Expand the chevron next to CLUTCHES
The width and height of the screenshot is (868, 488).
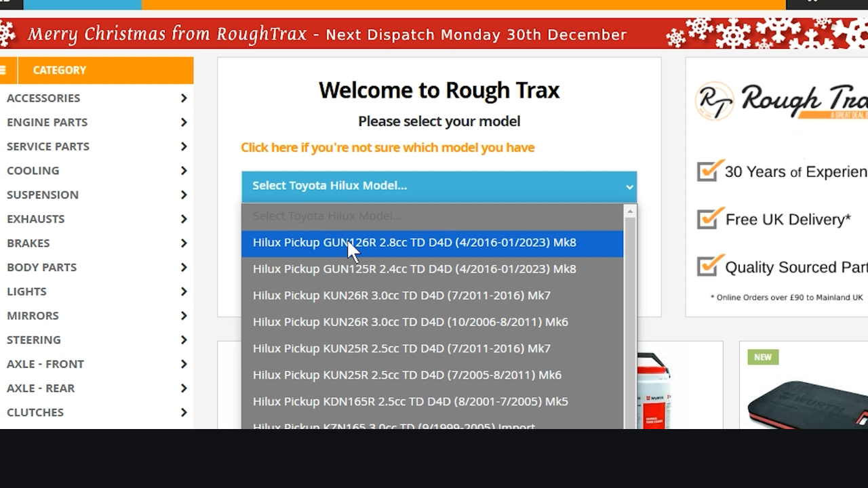[x=184, y=412]
